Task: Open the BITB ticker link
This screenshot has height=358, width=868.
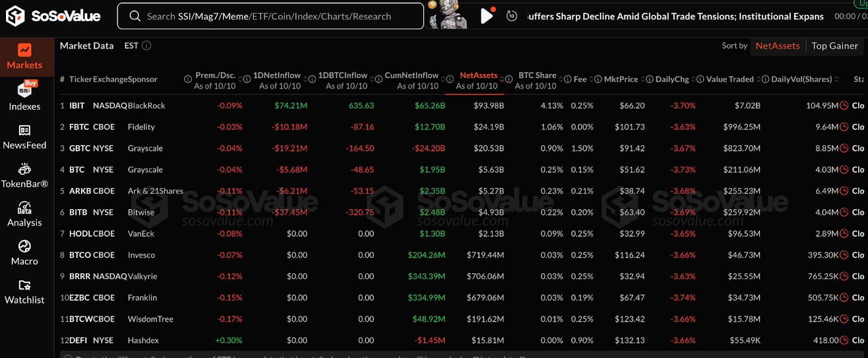Action: (x=78, y=212)
